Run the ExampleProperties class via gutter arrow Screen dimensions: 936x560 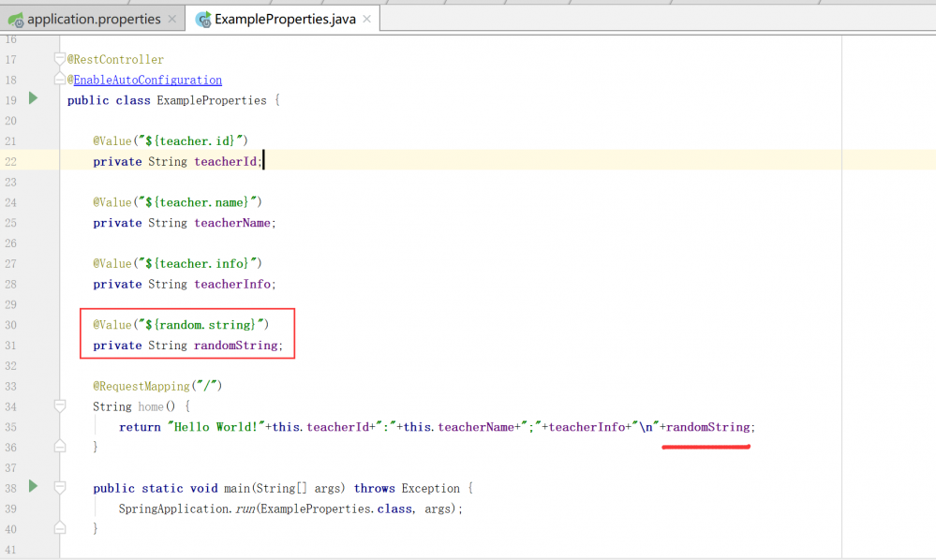tap(34, 97)
